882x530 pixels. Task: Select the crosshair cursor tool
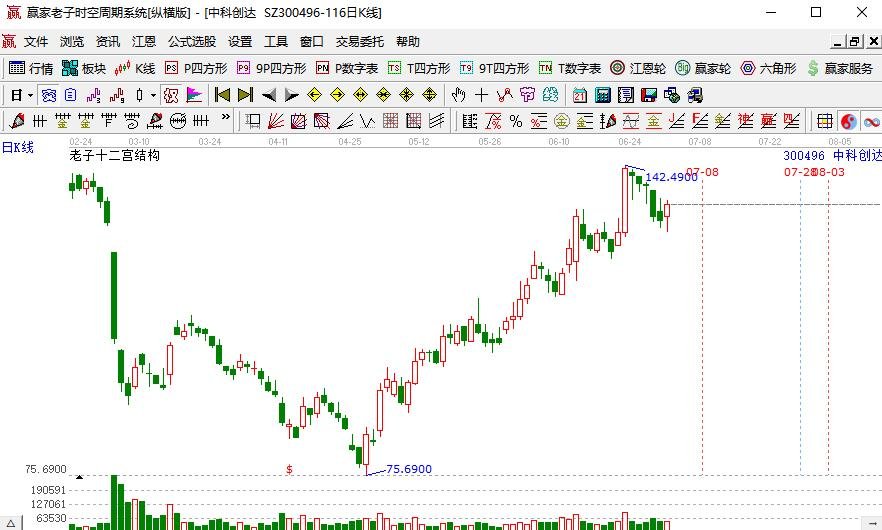(482, 96)
